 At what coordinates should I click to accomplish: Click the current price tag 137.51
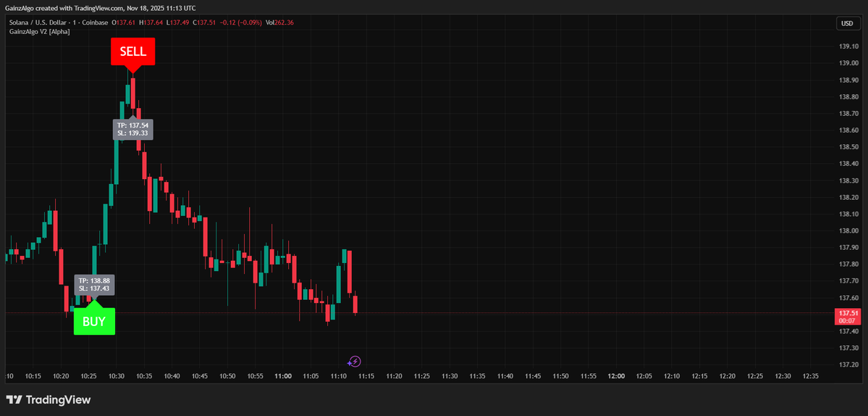[847, 317]
